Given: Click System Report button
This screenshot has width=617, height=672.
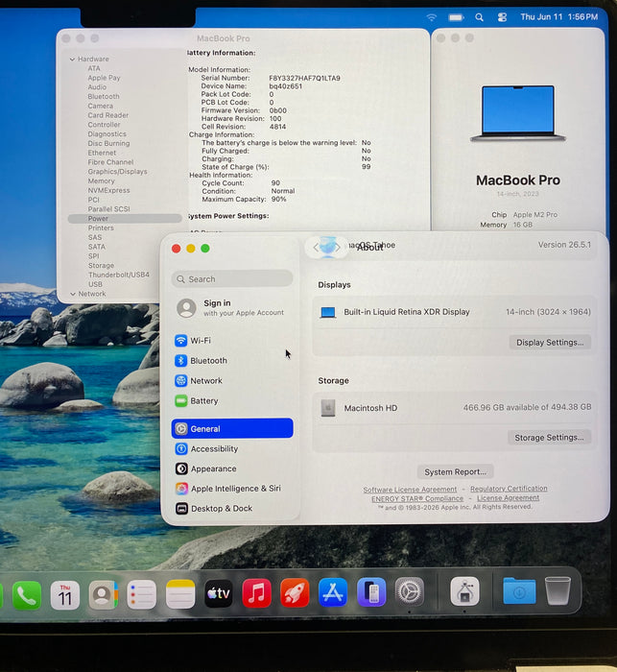Looking at the screenshot, I should (x=455, y=472).
